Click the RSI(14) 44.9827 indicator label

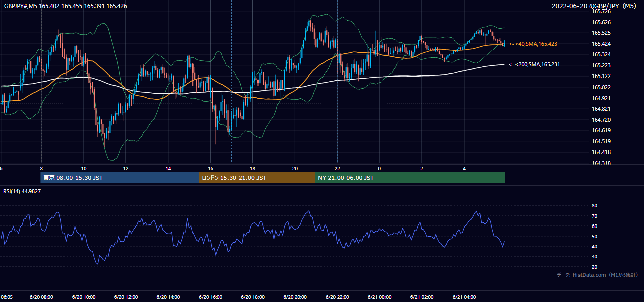[x=22, y=191]
